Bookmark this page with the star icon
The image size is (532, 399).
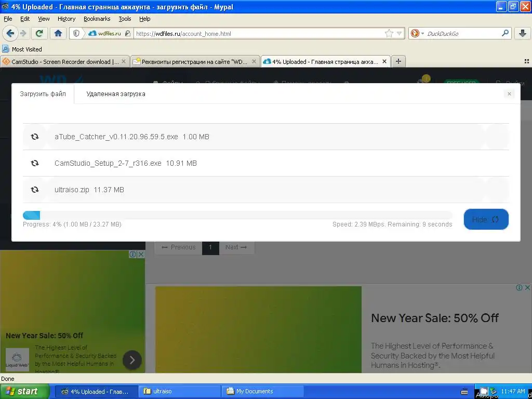pyautogui.click(x=389, y=33)
